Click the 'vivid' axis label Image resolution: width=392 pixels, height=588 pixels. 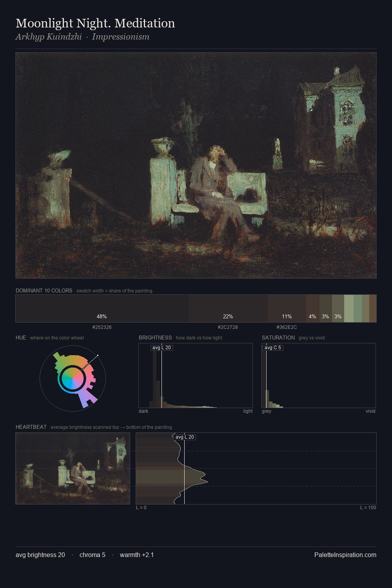[x=370, y=411]
